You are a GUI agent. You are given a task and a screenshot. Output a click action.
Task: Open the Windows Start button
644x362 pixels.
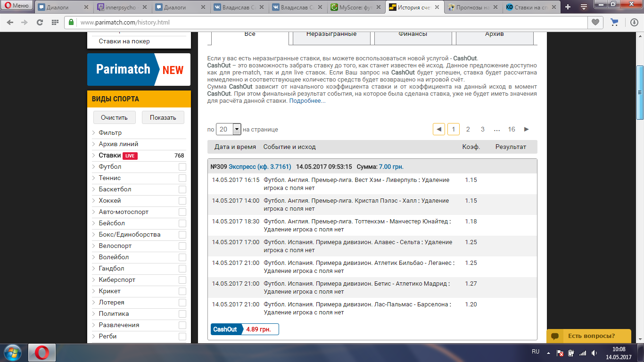click(12, 353)
